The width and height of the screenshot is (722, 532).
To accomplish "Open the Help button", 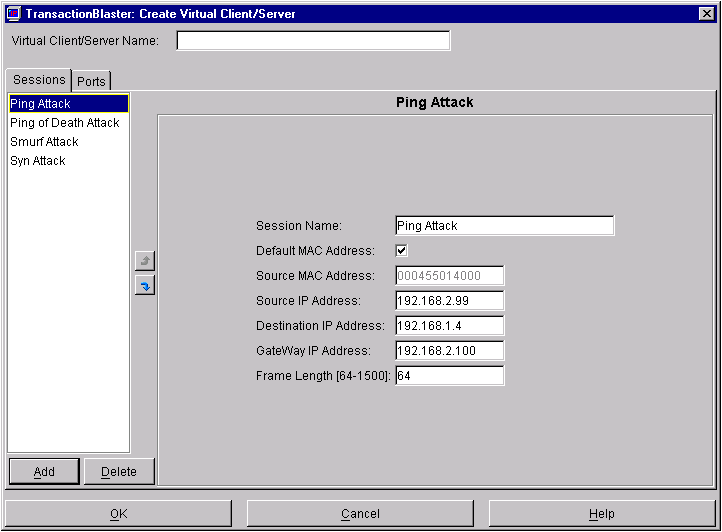I will coord(602,514).
